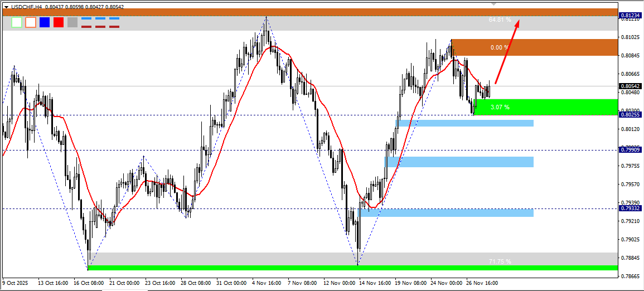Click the 71.75 % gray zone label

[500, 261]
